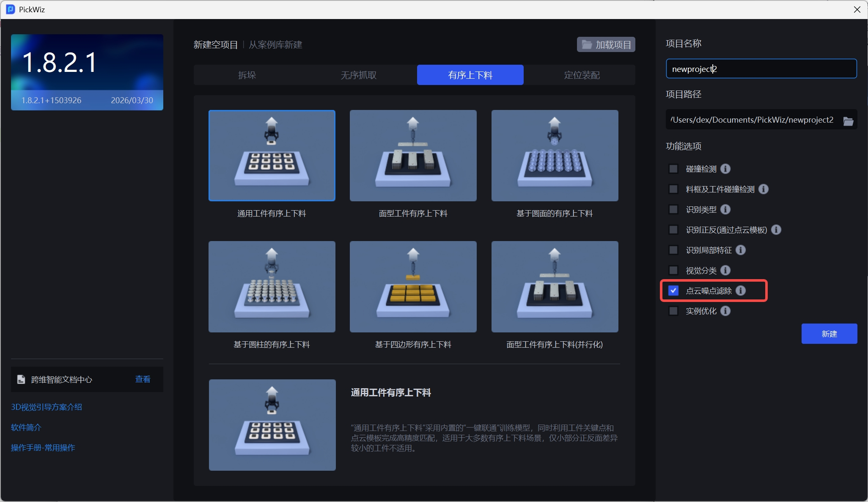Click info icon beside 点云噪点滤除
868x502 pixels.
coord(740,291)
